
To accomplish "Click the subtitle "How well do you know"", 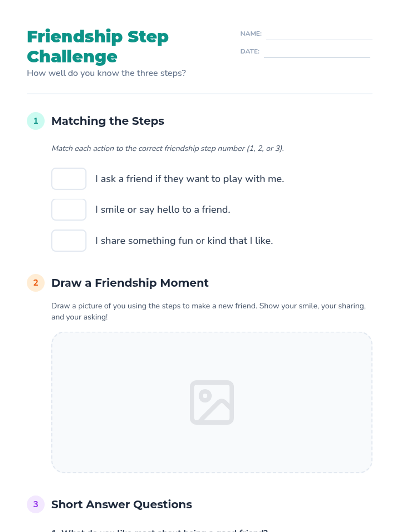I will click(x=106, y=73).
